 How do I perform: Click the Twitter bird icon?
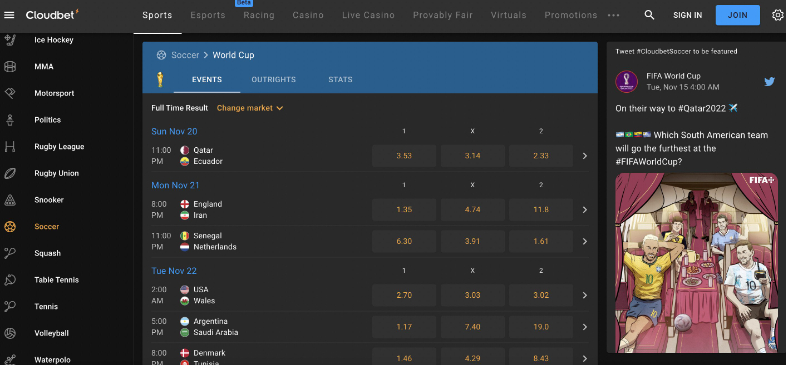pos(769,82)
